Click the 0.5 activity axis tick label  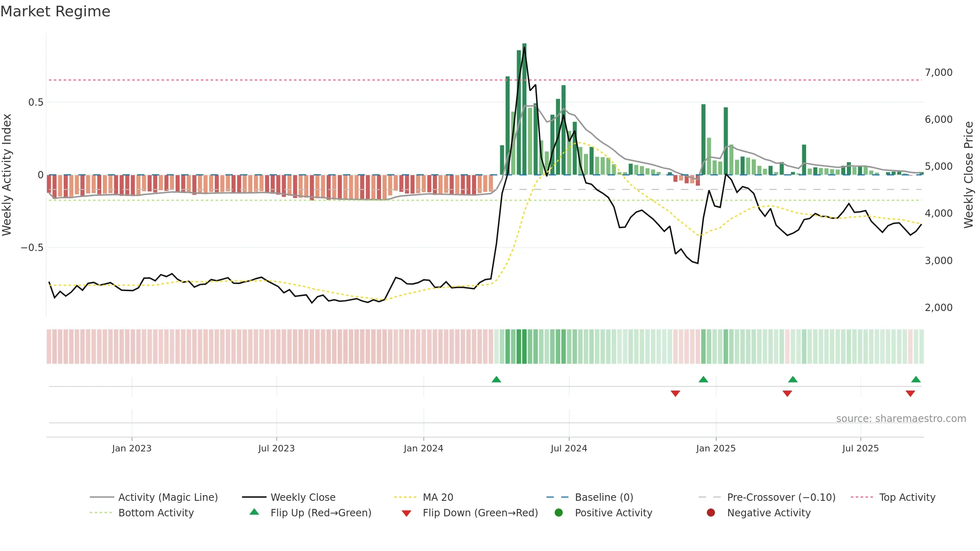36,102
